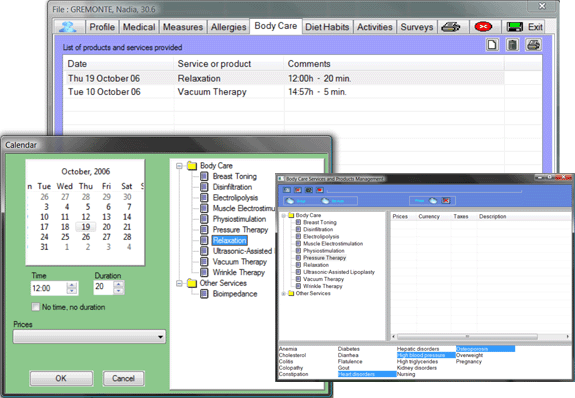The image size is (575, 398).
Task: Click the green monitor Exit icon
Action: pyautogui.click(x=514, y=27)
